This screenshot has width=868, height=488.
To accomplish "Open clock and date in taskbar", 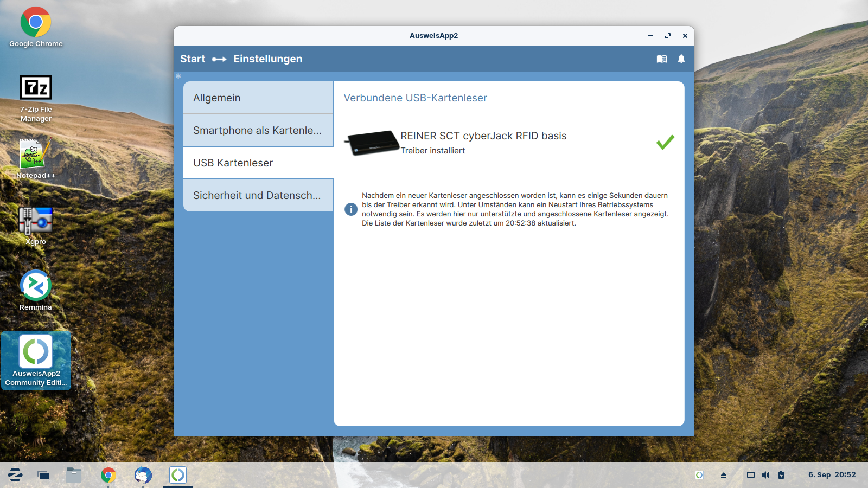I will tap(832, 475).
